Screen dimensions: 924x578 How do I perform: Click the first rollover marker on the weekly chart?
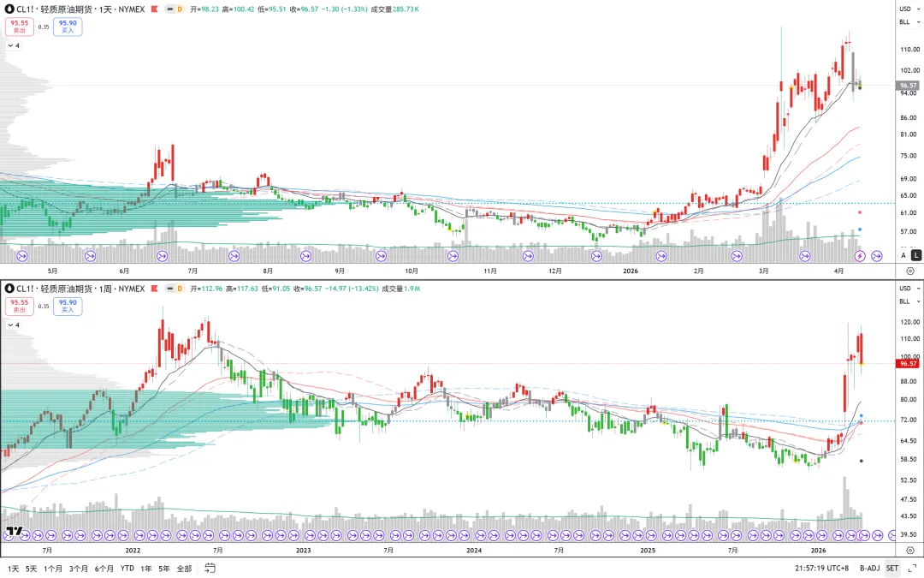pos(9,535)
